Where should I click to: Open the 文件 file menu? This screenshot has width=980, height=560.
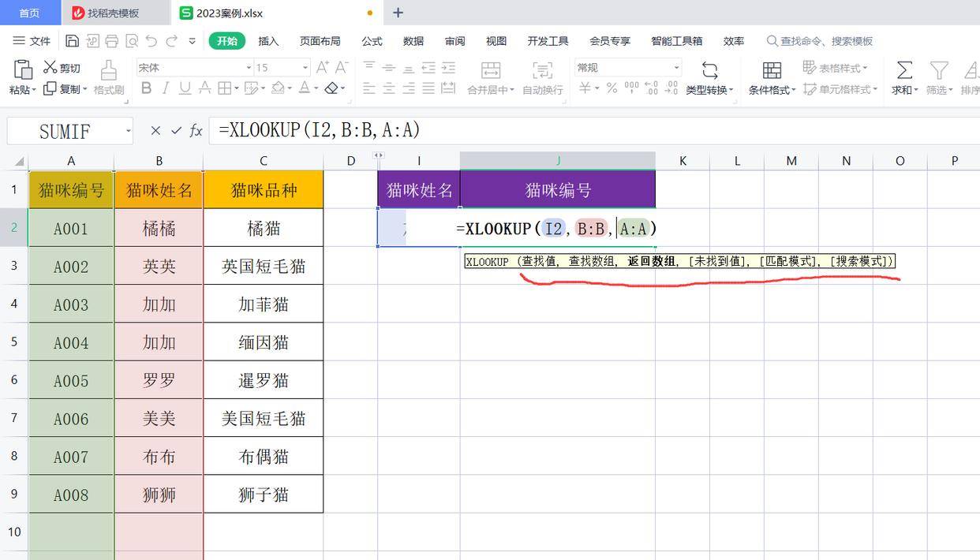pyautogui.click(x=32, y=41)
